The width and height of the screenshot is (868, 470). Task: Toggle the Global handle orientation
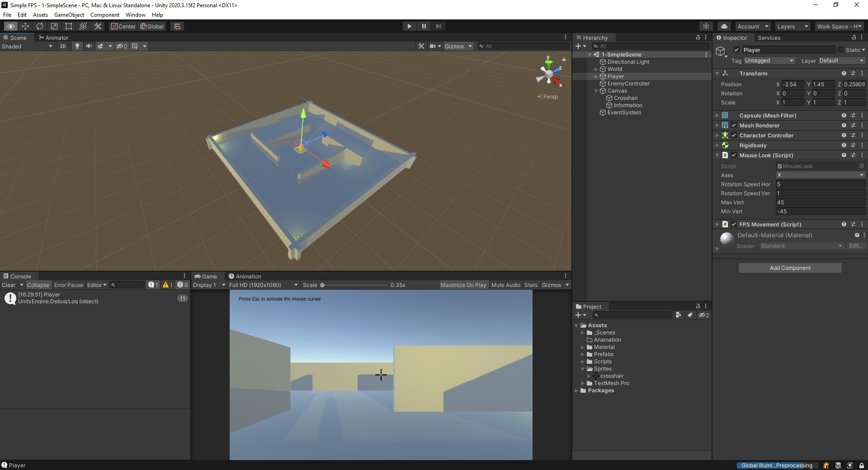(152, 26)
